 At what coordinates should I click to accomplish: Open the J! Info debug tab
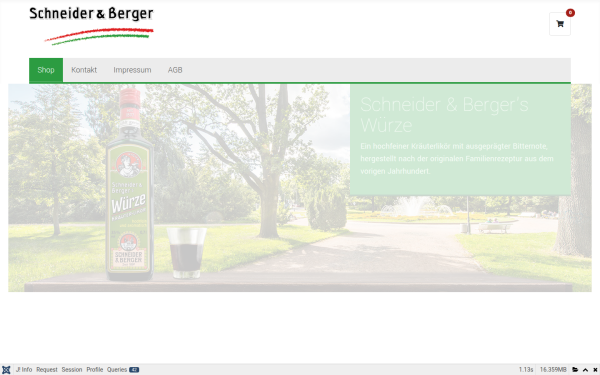pyautogui.click(x=24, y=370)
